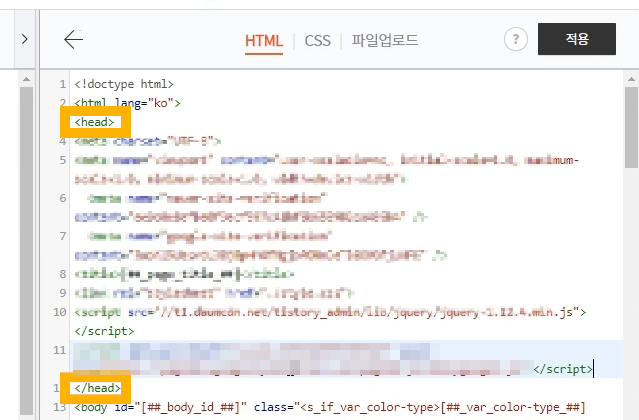Click the code editor vertical scrollbar thumb
The width and height of the screenshot is (639, 420).
(631, 127)
